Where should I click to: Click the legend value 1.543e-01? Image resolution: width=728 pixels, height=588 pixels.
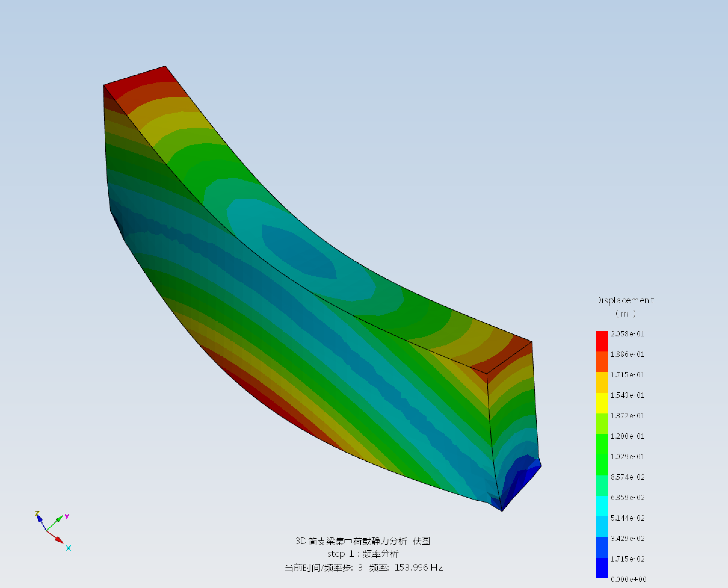(x=628, y=395)
